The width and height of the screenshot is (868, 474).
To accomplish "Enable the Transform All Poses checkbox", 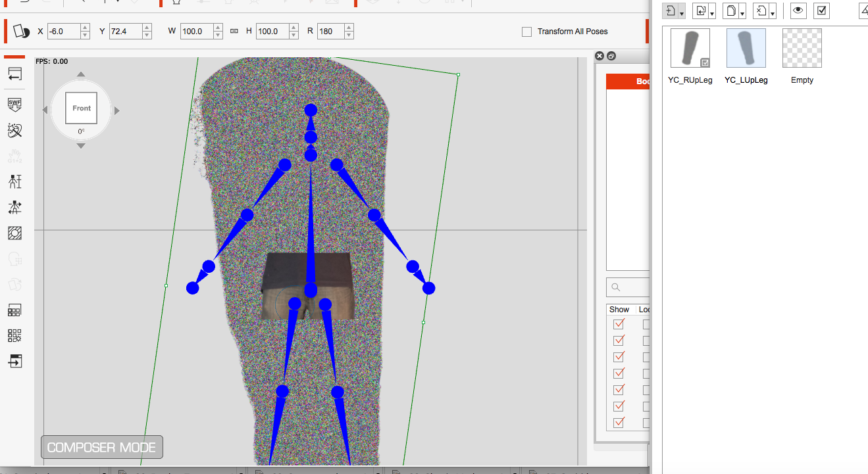I will pyautogui.click(x=526, y=32).
